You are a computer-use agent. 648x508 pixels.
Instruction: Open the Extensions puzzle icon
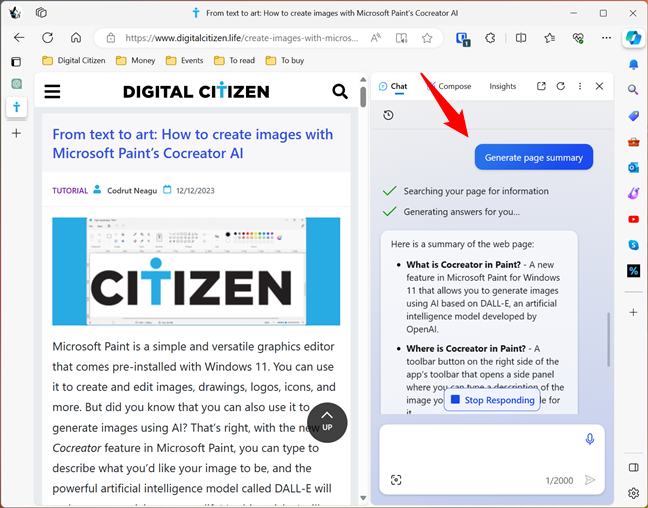tap(490, 38)
